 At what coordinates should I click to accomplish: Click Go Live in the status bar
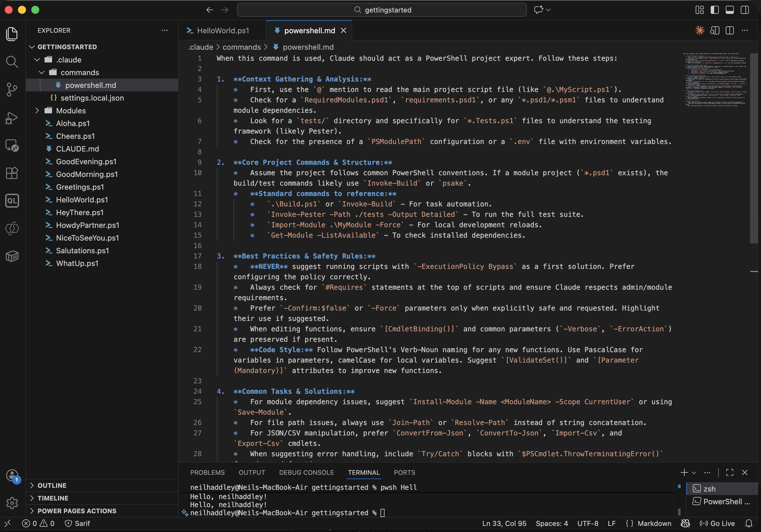tap(721, 523)
